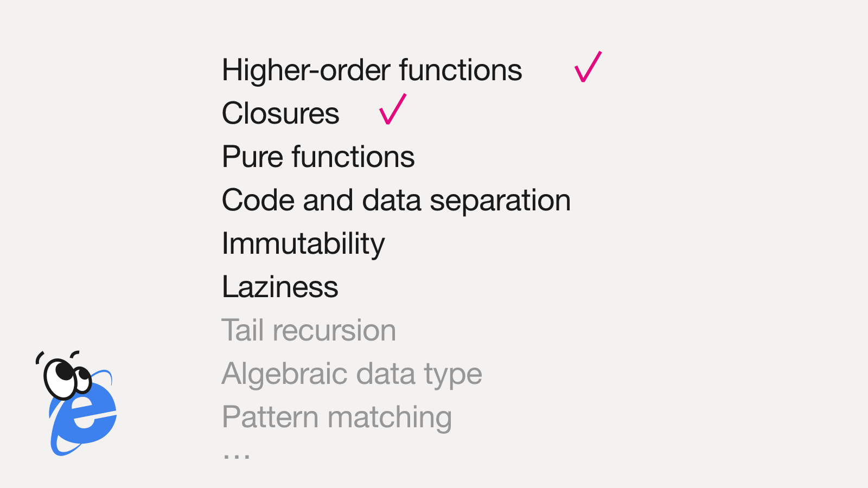Click the grayed Pattern matching item
The image size is (868, 488).
[337, 418]
